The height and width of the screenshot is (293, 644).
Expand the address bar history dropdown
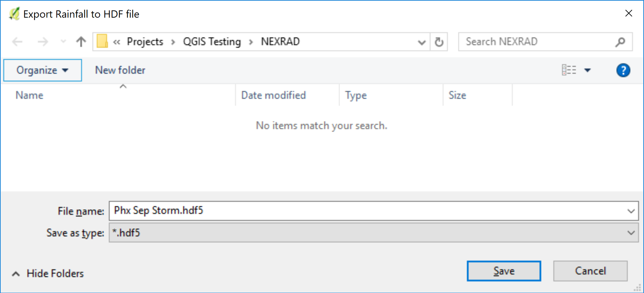421,42
